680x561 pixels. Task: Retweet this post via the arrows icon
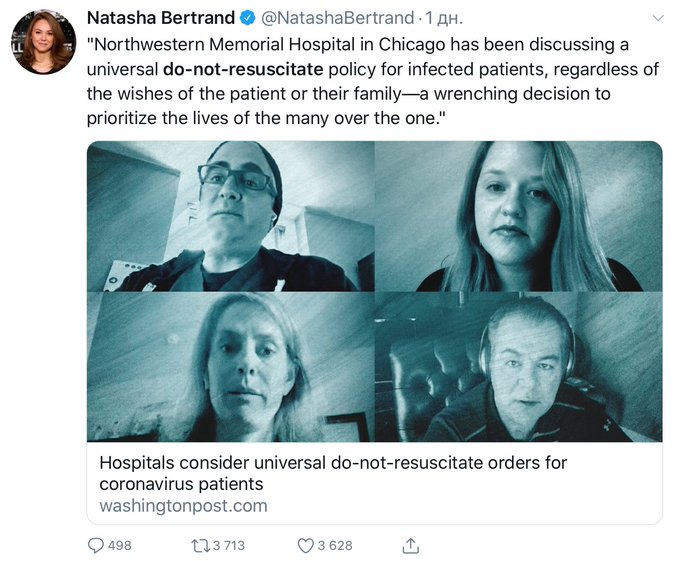[200, 545]
